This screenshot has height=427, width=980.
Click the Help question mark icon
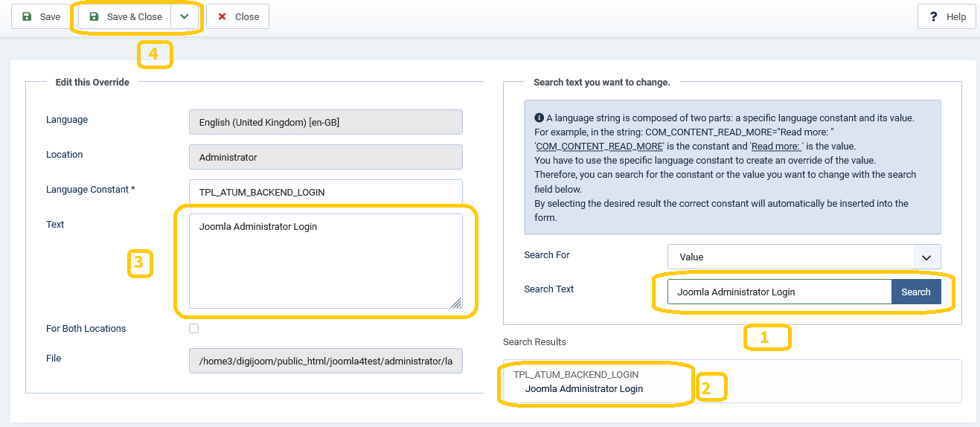tap(933, 16)
